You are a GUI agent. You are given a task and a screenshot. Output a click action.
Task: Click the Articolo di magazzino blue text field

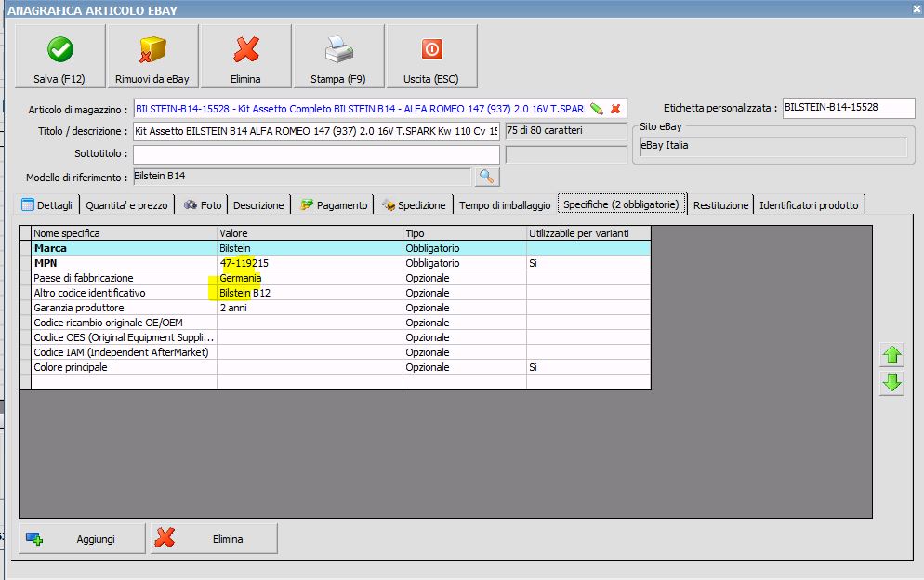click(x=361, y=109)
